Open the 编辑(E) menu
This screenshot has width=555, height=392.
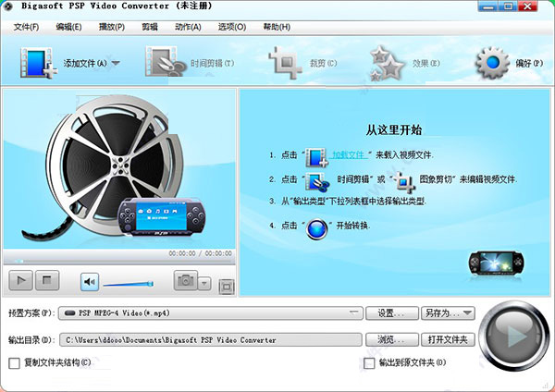click(x=68, y=27)
